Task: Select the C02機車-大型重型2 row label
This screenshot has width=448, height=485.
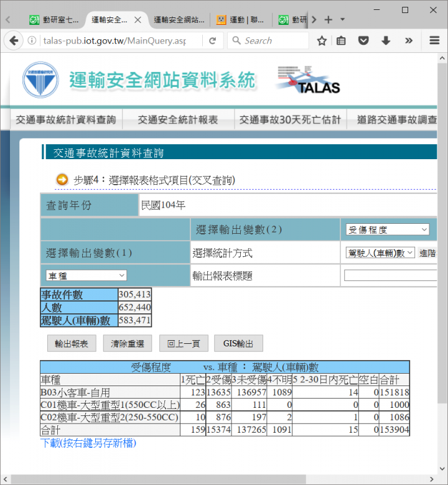Action: point(110,417)
